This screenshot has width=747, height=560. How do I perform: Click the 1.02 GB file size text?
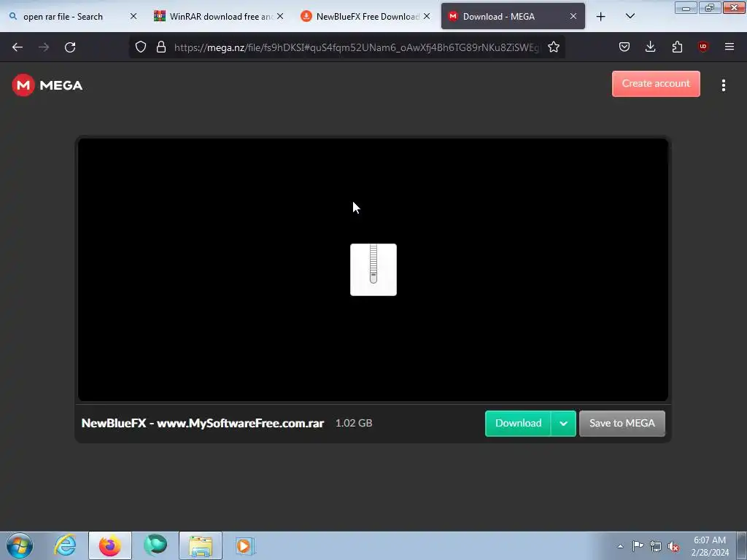click(x=354, y=423)
